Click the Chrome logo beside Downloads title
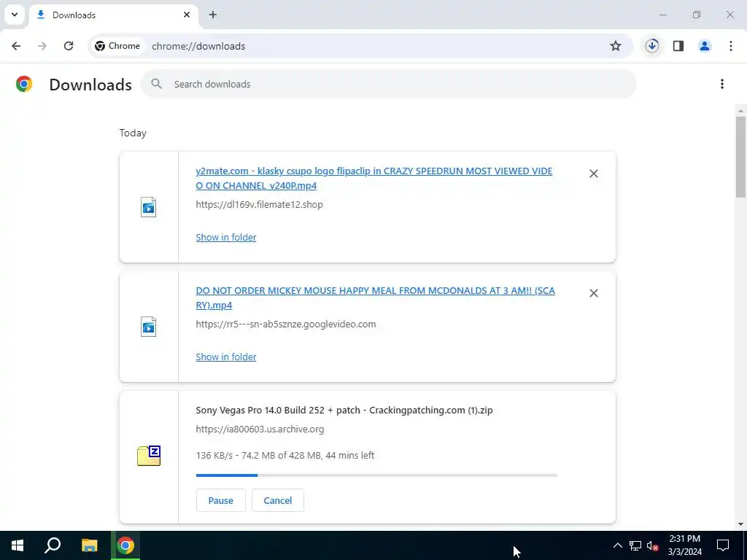This screenshot has width=747, height=560. (x=24, y=84)
